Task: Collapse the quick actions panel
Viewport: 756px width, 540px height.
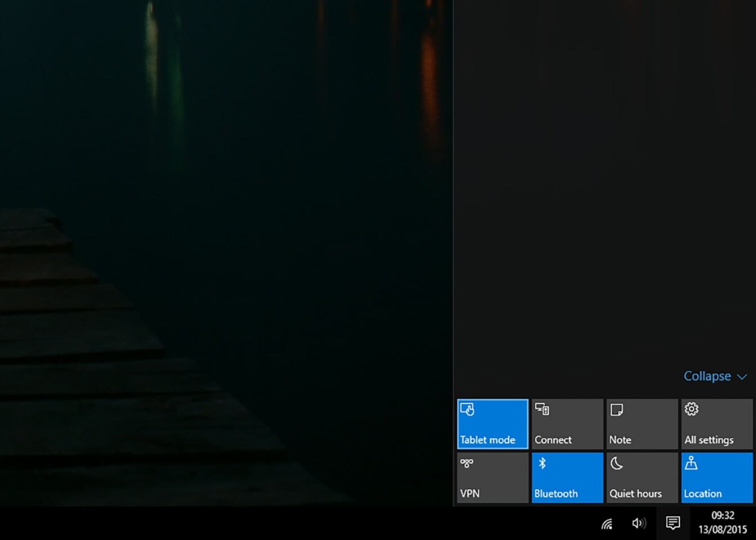Action: coord(715,376)
